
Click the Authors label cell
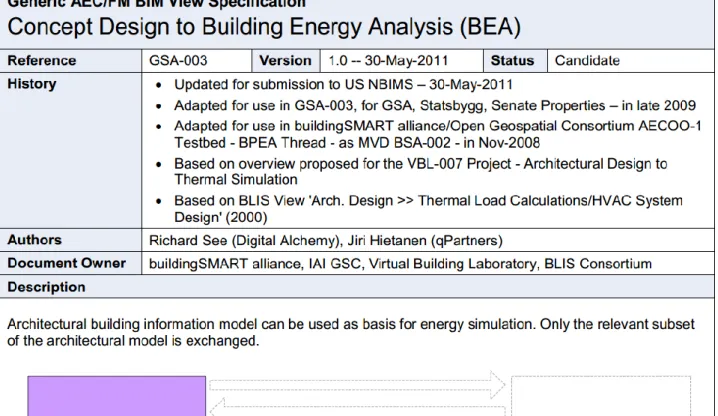[71, 240]
